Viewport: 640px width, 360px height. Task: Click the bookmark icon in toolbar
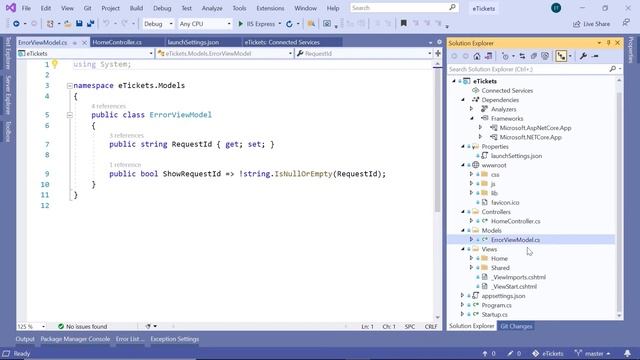pos(403,24)
